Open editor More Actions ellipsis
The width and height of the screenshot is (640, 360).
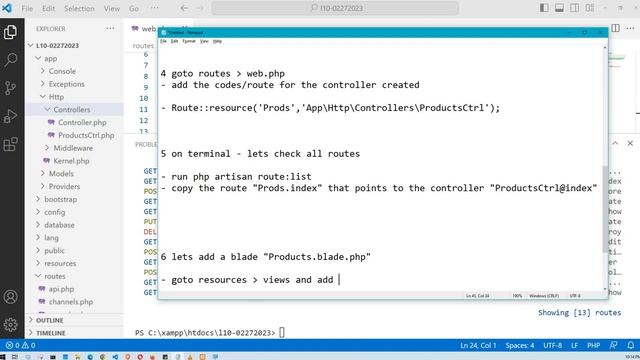click(x=631, y=28)
